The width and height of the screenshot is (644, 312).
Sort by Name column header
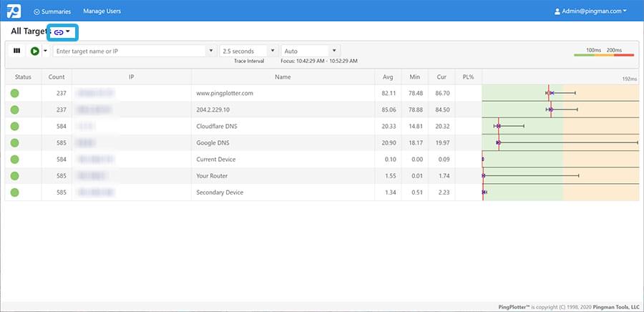(x=283, y=77)
